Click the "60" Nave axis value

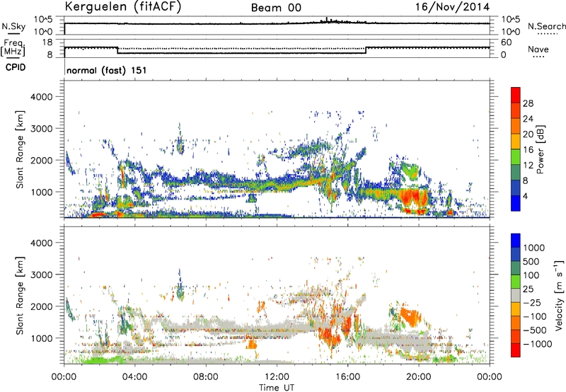click(507, 42)
